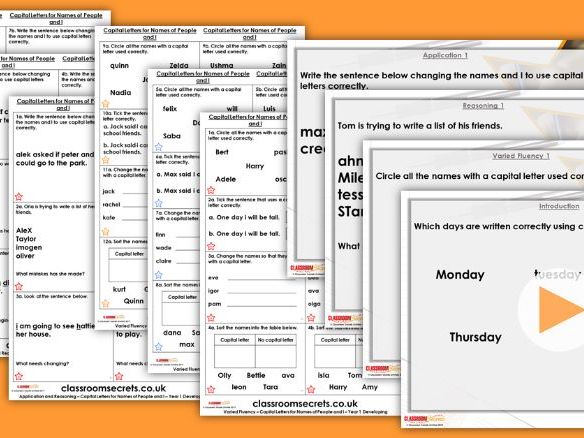Click the red star beside Olly and leon
This screenshot has height=438, width=584.
point(211,390)
